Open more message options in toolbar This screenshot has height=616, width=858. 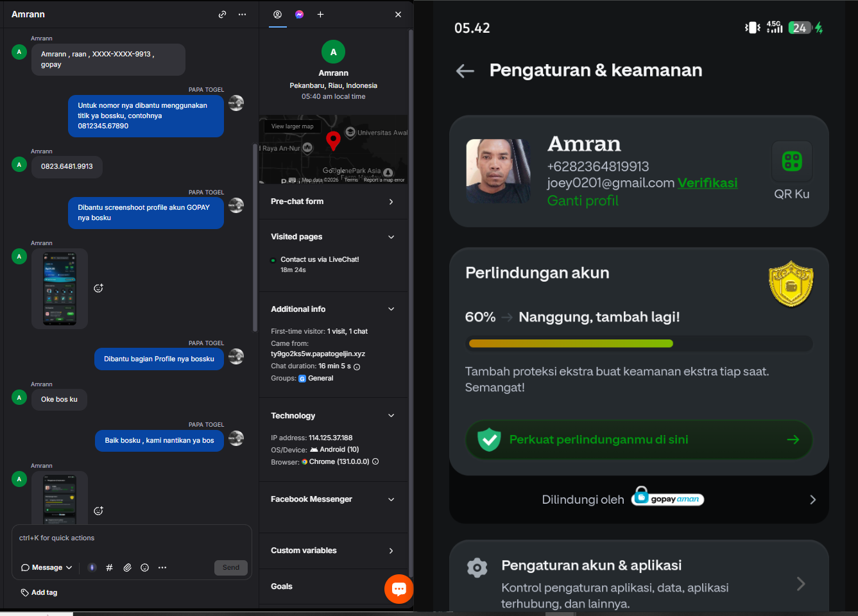162,567
